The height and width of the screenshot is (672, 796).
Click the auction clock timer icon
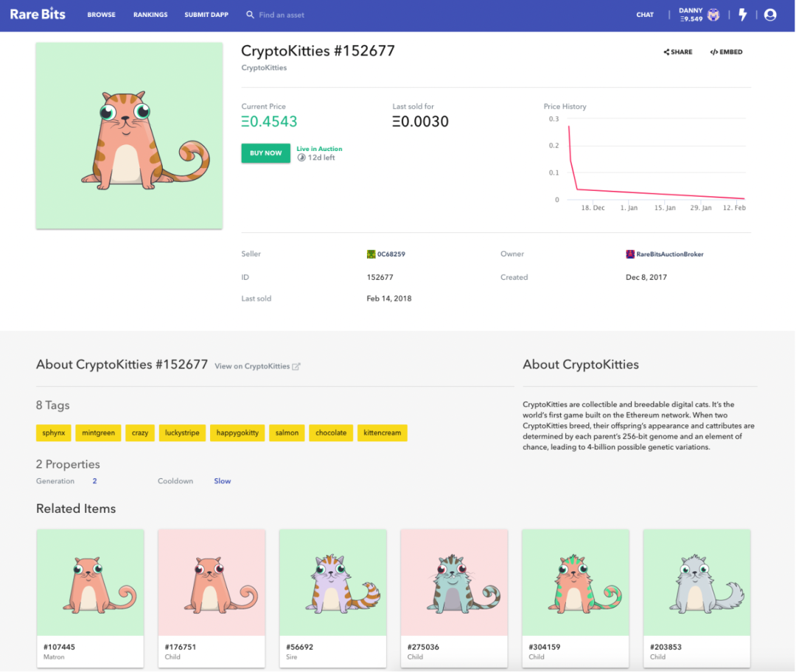tap(301, 158)
